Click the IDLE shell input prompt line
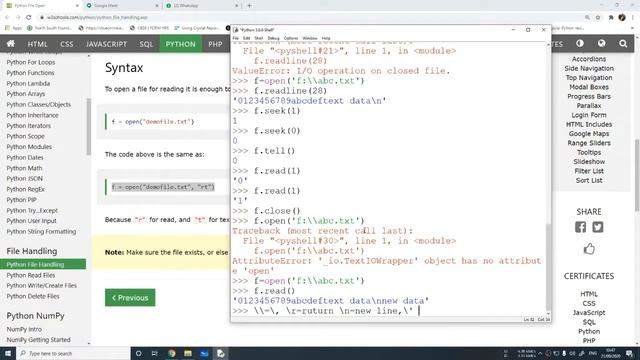 tap(388, 311)
